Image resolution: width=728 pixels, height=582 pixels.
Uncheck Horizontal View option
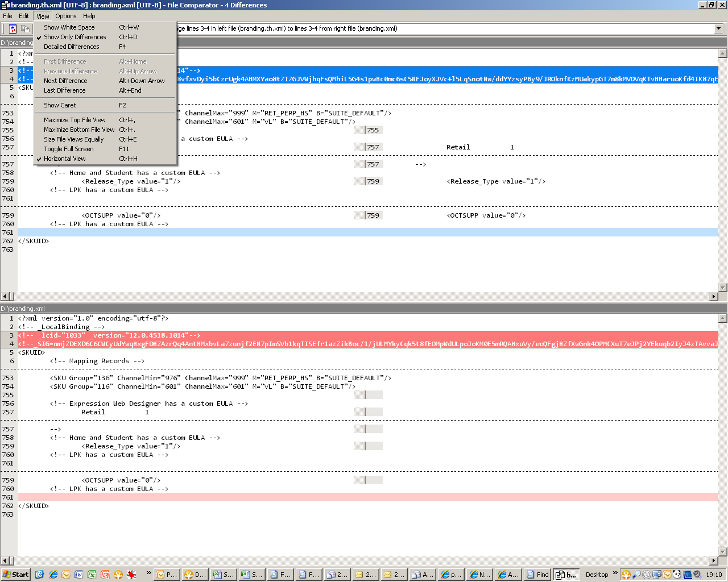click(x=105, y=159)
